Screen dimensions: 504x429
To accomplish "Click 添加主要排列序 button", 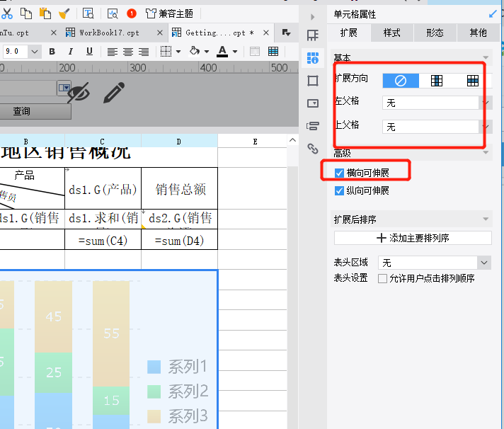I will 413,238.
